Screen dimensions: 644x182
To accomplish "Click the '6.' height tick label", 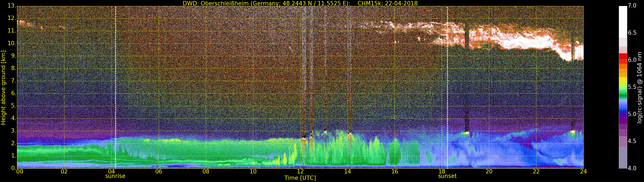I will point(14,93).
